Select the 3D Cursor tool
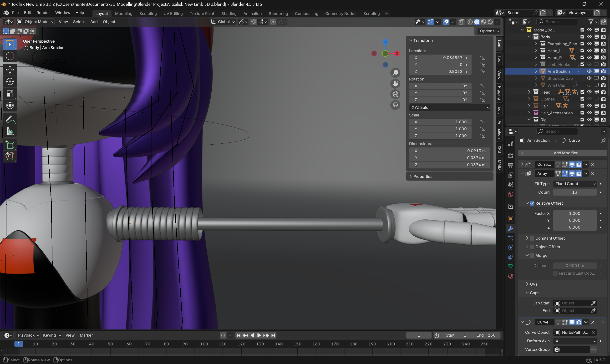Screen dimensions: 610x364 [x=10, y=56]
